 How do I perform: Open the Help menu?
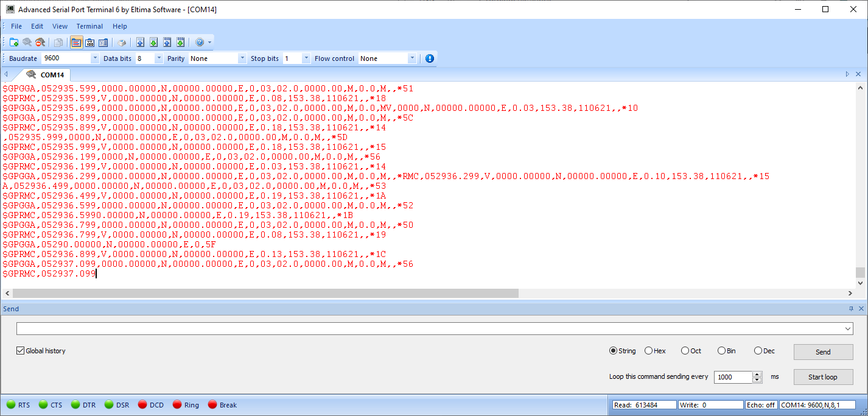[120, 26]
